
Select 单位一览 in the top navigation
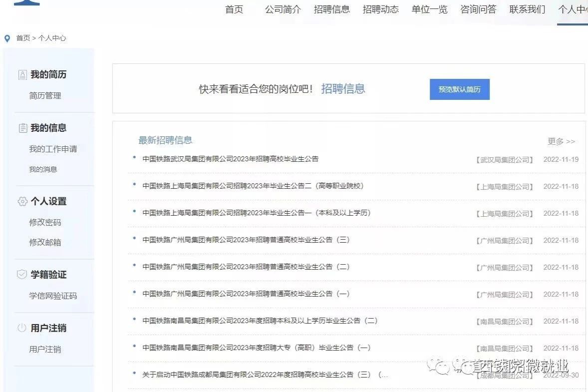429,9
